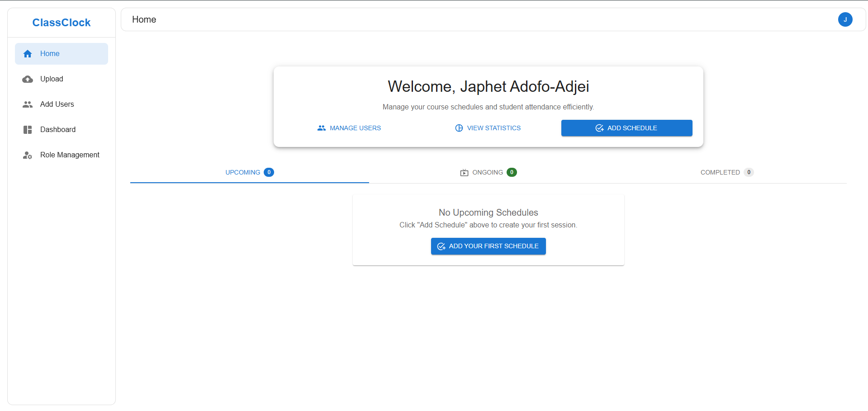Switch to the Upcoming tab
This screenshot has width=868, height=411.
[x=243, y=172]
